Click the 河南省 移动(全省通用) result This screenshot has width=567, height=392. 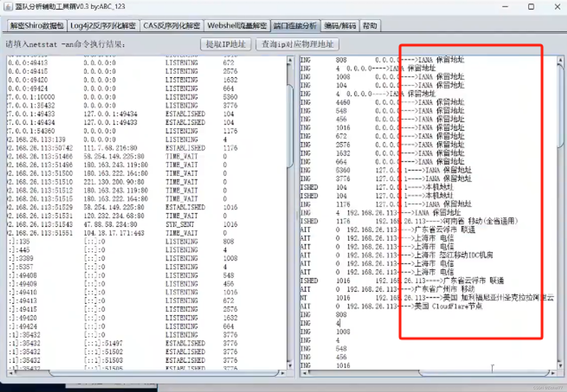(x=481, y=221)
